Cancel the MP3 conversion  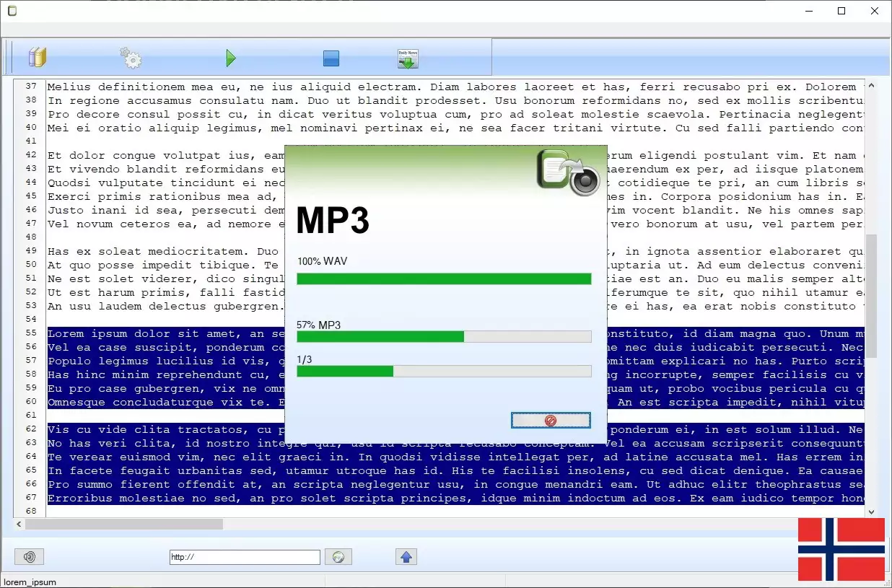[551, 421]
